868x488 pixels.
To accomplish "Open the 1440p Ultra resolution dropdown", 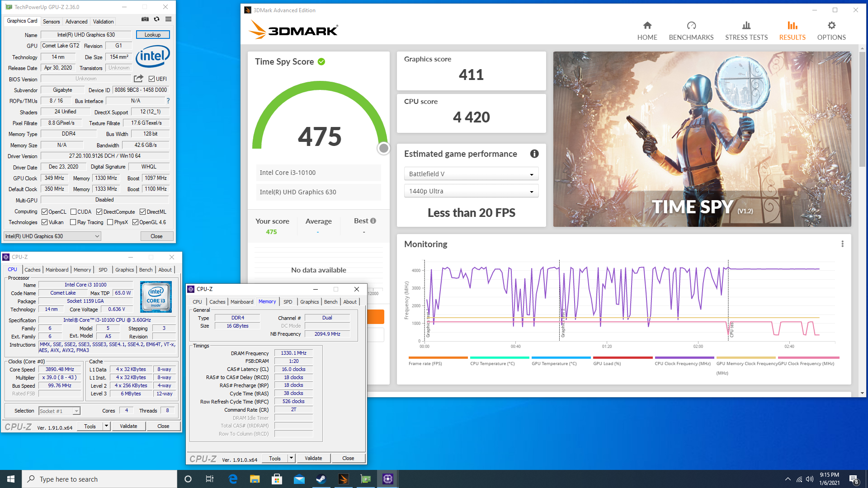I will click(471, 191).
